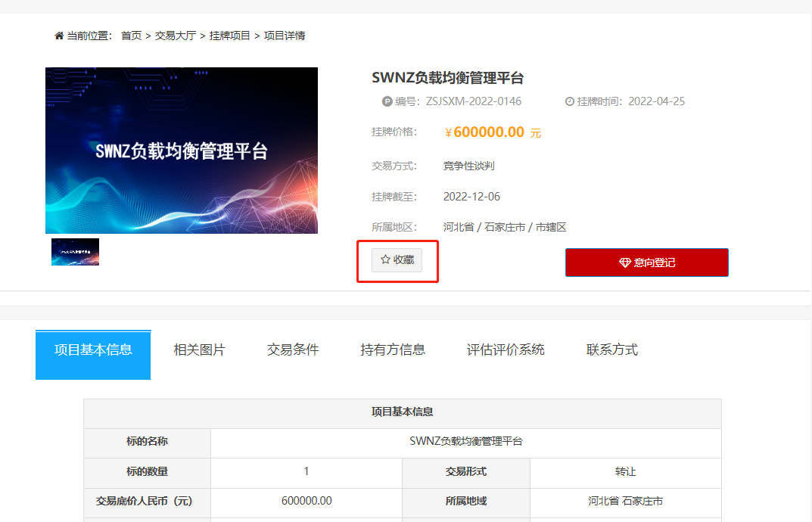Click the red 意向登记 button
The height and width of the screenshot is (522, 812).
tap(647, 263)
